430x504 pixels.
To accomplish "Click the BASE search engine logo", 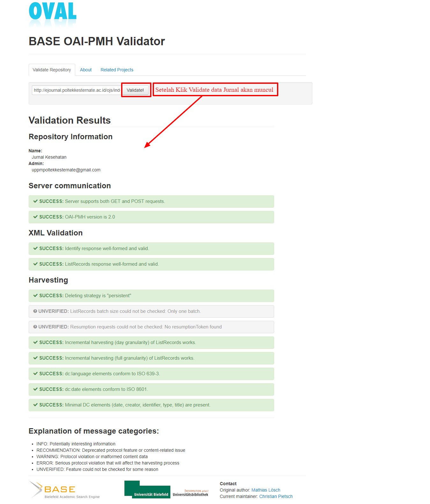I will click(x=65, y=490).
